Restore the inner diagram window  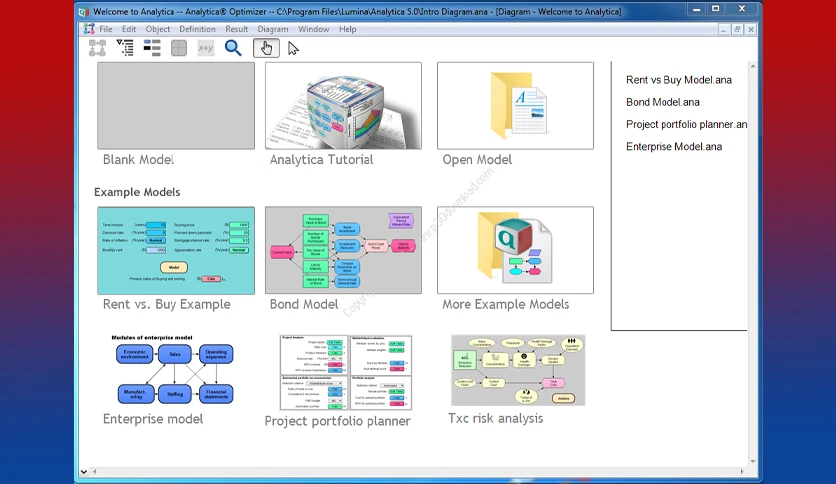pyautogui.click(x=737, y=29)
